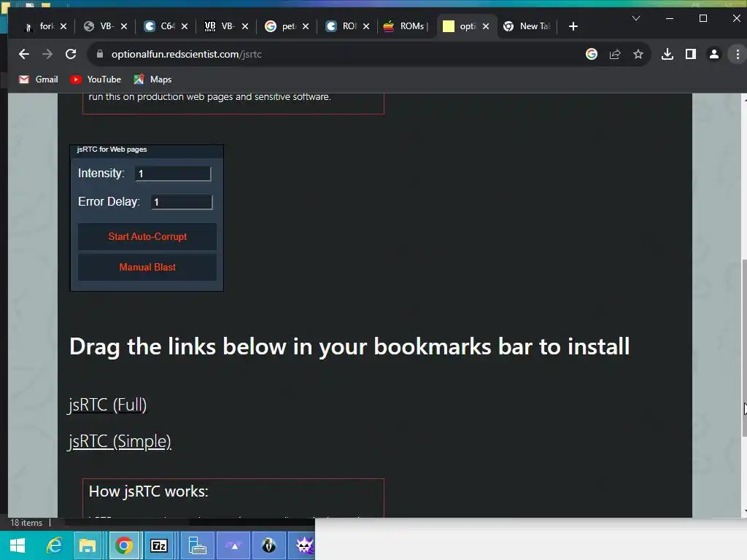Click the 'How jsRTC works:' heading
747x560 pixels.
[148, 491]
